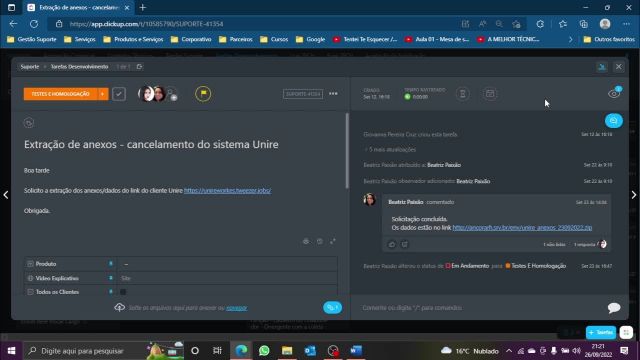Expand the 5 more updates entry
Screen dimensions: 640x360
(390, 149)
